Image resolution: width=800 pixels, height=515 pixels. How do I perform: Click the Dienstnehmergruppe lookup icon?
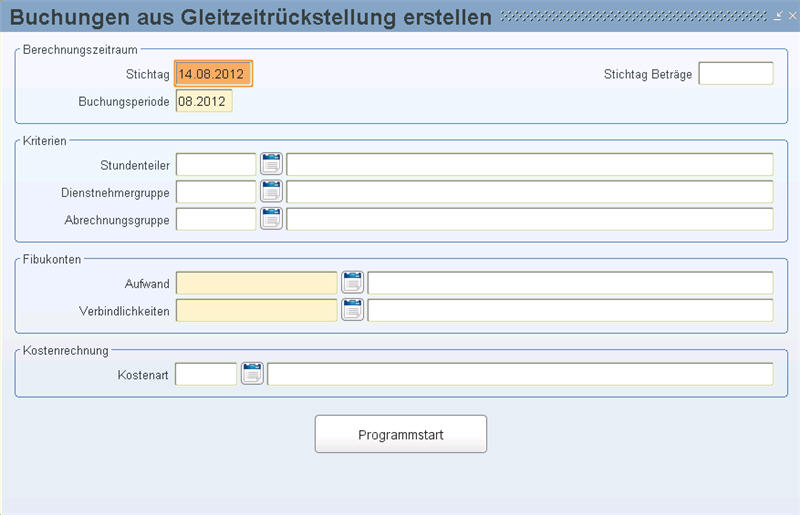(x=271, y=191)
